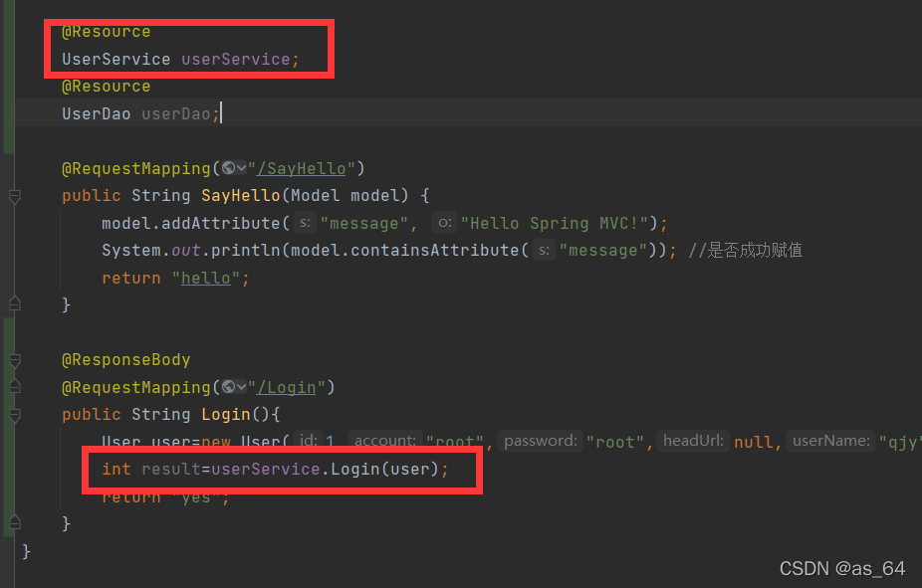Click the "s:" hint in the containsAttribute call
This screenshot has width=922, height=588.
(544, 251)
